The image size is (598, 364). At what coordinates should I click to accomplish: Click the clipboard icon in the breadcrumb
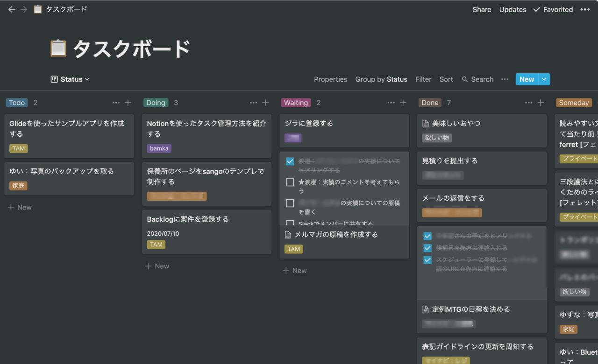click(37, 9)
